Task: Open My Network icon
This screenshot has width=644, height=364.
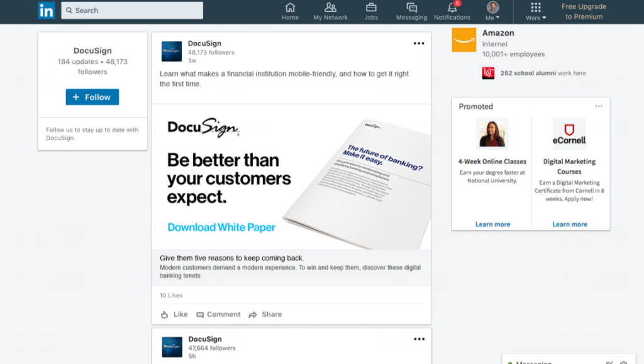Action: [x=331, y=11]
